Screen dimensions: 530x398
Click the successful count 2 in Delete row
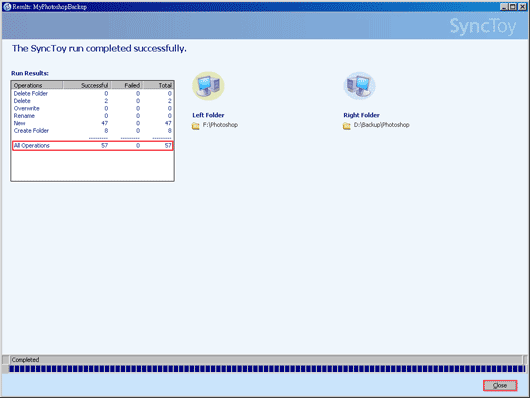pyautogui.click(x=106, y=101)
